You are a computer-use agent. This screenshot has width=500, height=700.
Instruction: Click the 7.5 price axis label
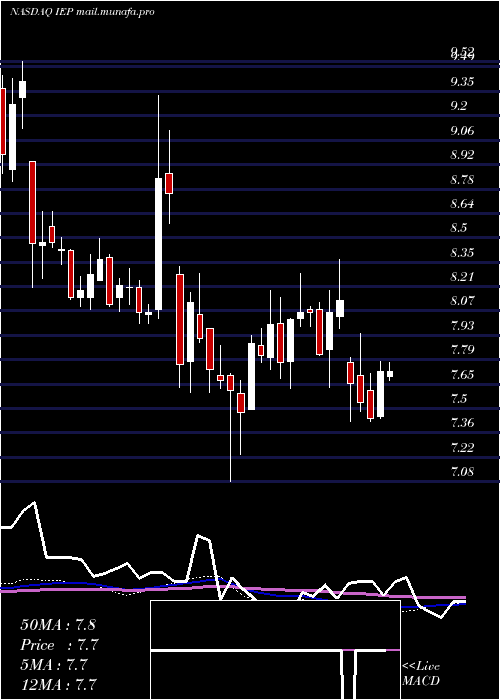(458, 398)
